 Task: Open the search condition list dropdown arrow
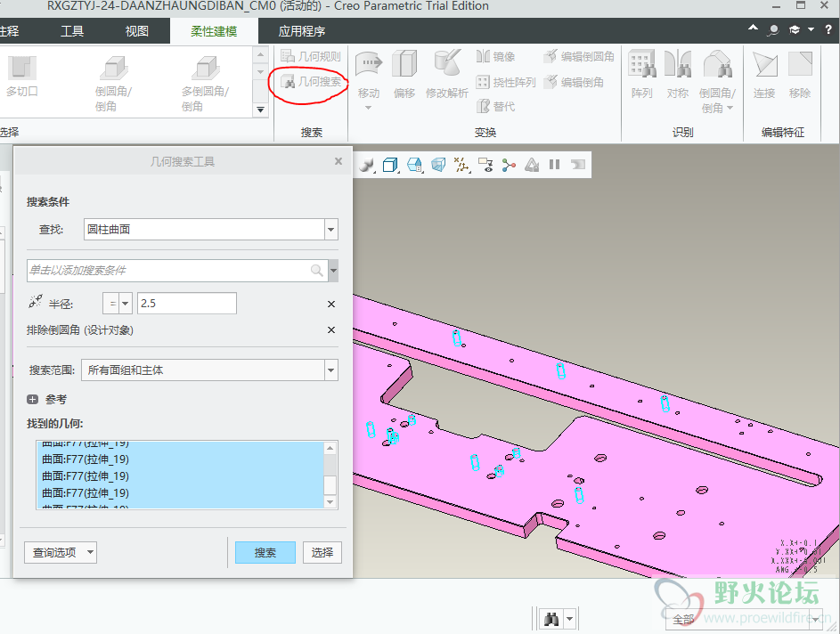click(x=334, y=271)
